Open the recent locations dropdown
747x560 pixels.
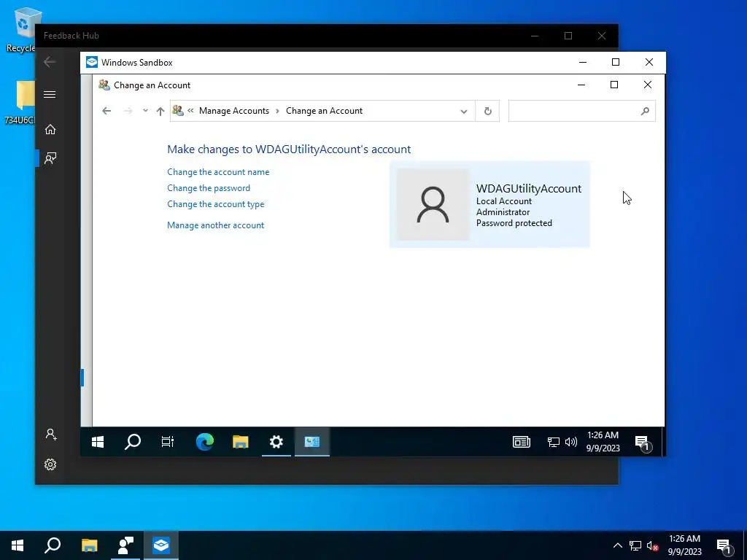(x=145, y=111)
